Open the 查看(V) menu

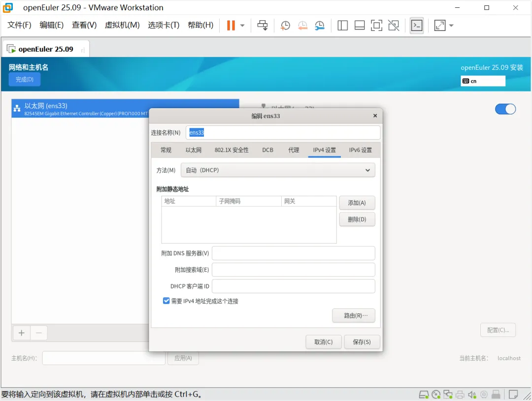pyautogui.click(x=84, y=25)
